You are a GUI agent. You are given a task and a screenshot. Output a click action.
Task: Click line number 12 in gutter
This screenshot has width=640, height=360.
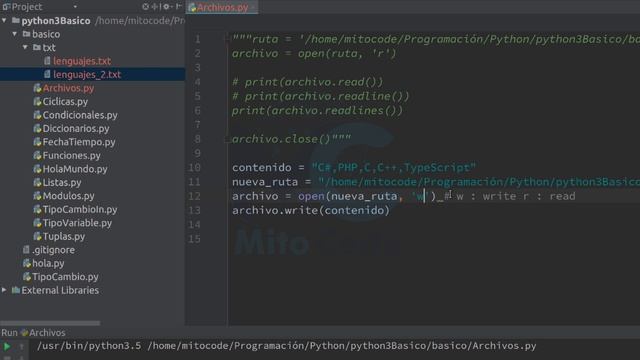[x=194, y=196]
